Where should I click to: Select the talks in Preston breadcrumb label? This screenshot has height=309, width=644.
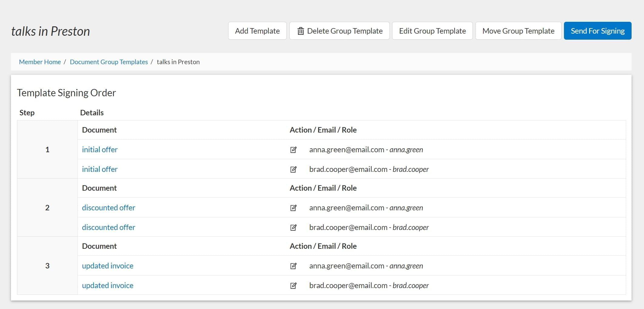[178, 62]
